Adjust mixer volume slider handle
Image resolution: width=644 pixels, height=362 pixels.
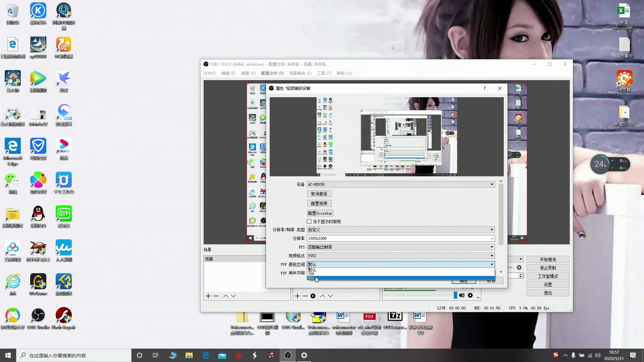pyautogui.click(x=455, y=295)
